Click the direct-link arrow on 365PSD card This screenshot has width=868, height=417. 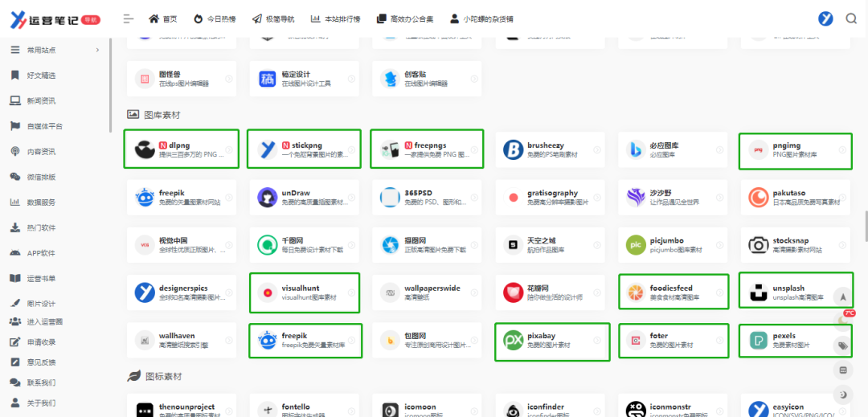tap(474, 197)
